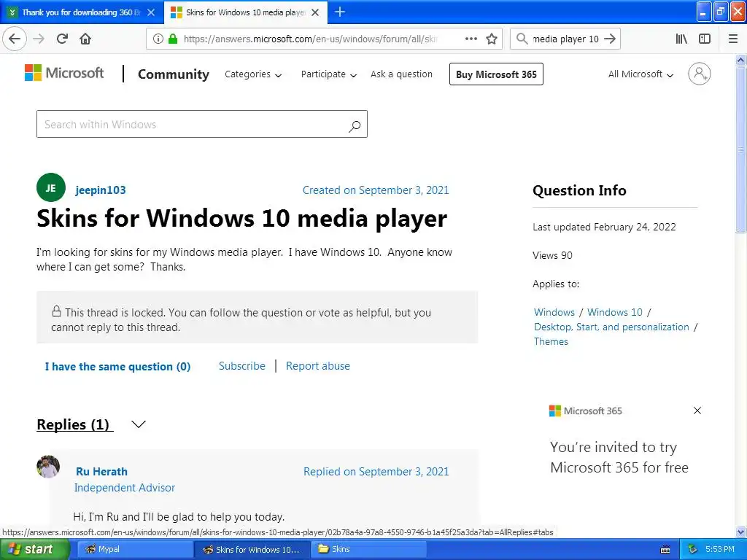Click the page vertical scrollbar thumb
747x560 pixels.
point(741,149)
